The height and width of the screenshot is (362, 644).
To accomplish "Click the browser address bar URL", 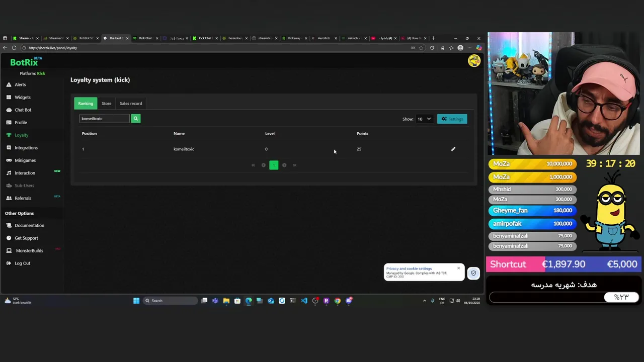I will 53,48.
